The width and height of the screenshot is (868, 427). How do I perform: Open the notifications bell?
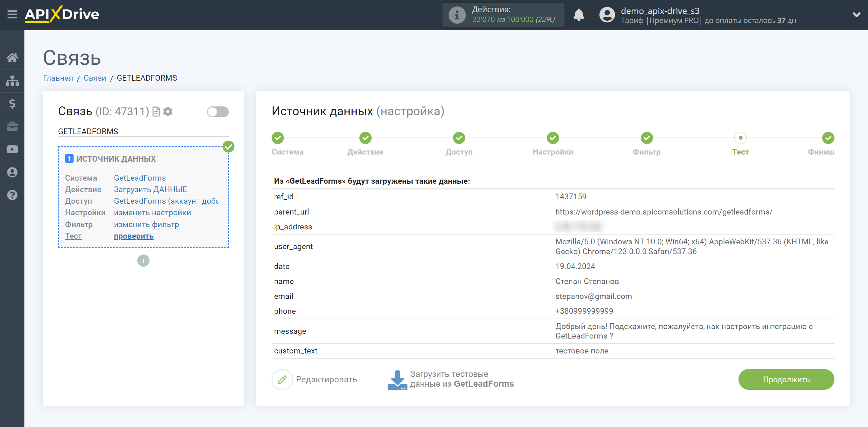point(579,15)
